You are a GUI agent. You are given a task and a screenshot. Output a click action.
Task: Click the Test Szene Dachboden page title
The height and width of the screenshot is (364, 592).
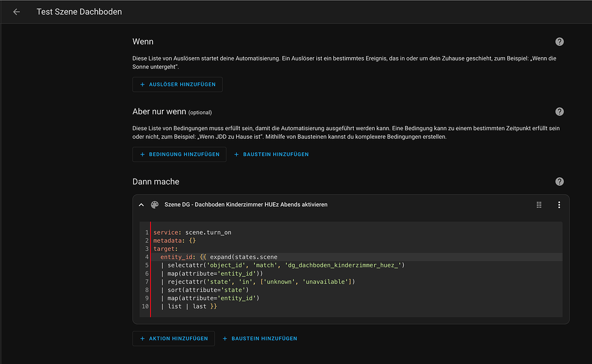point(79,12)
